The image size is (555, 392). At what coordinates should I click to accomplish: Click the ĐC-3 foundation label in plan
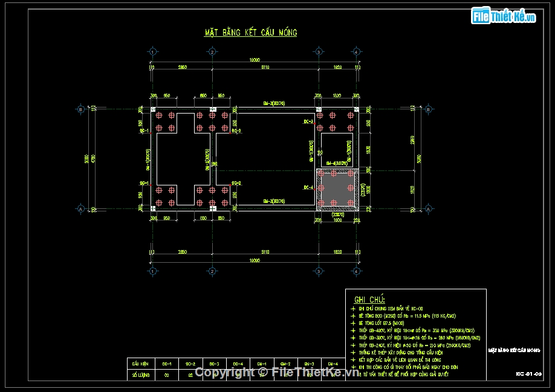308,121
